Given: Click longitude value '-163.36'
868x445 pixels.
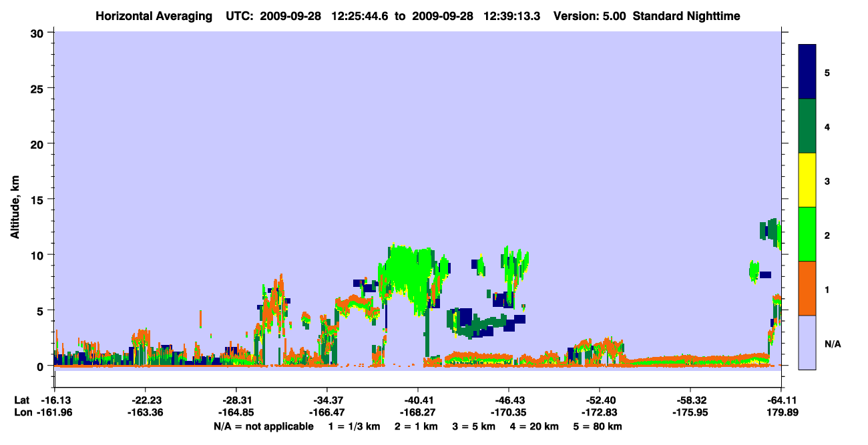Looking at the screenshot, I should pos(145,412).
